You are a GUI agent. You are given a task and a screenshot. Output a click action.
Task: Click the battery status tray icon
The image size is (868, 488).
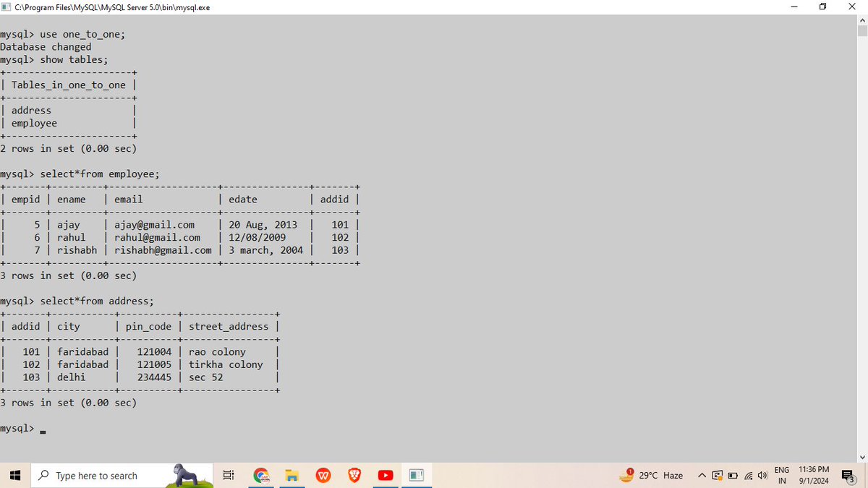(x=732, y=475)
